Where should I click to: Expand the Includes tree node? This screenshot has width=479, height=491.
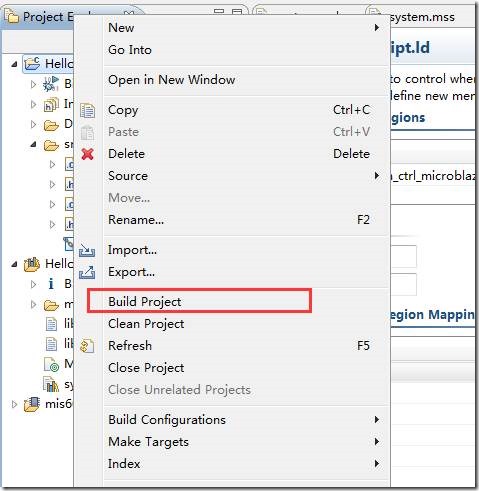33,104
